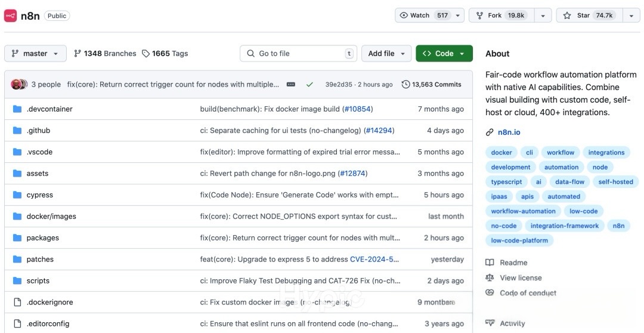Open the n8n.io website link
This screenshot has height=333, width=644.
[x=509, y=132]
